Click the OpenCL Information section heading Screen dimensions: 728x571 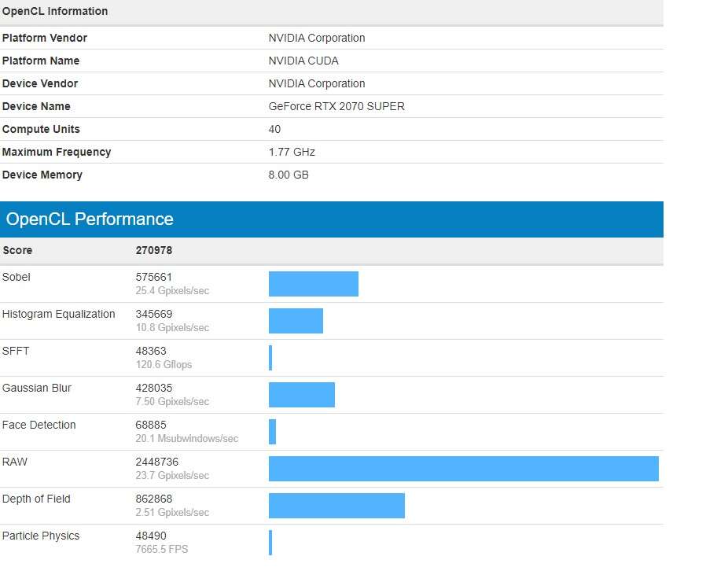[55, 12]
